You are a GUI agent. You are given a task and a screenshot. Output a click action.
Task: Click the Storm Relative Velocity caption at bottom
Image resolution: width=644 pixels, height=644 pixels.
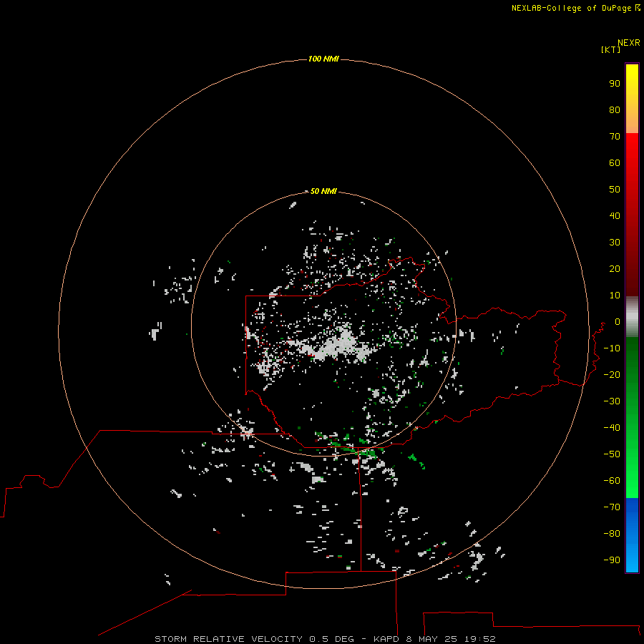[x=325, y=639]
